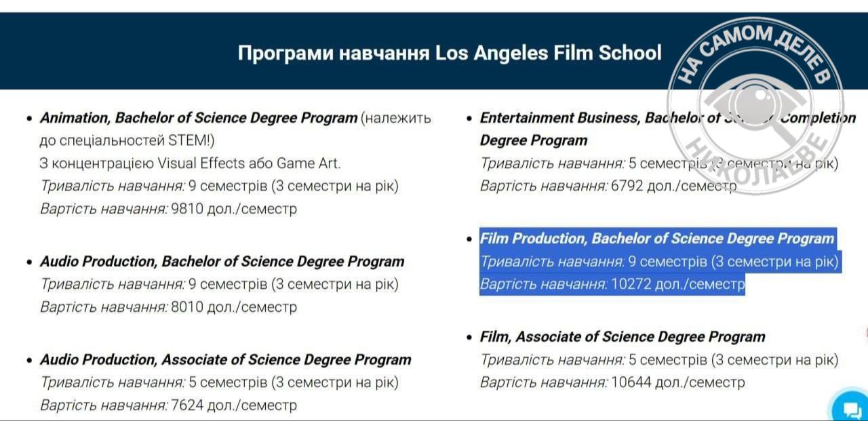Click the highlighted 10272 дол./семестр tuition line
This screenshot has height=421, width=868.
(612, 285)
